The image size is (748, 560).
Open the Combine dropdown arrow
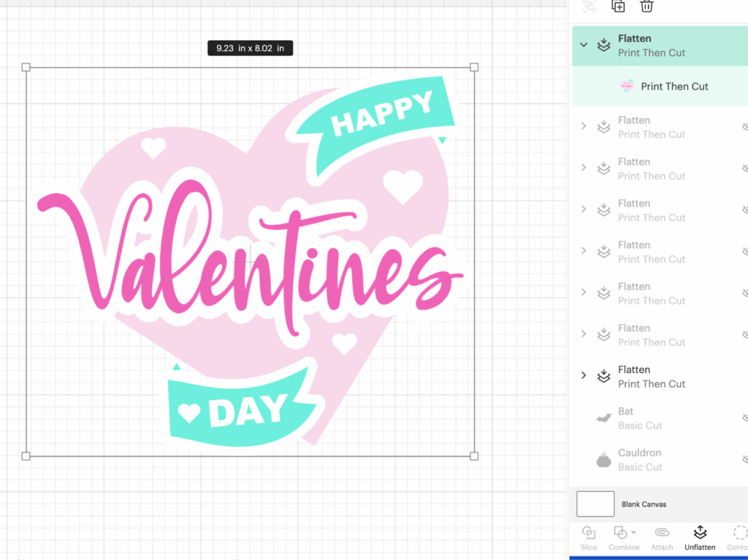[633, 532]
